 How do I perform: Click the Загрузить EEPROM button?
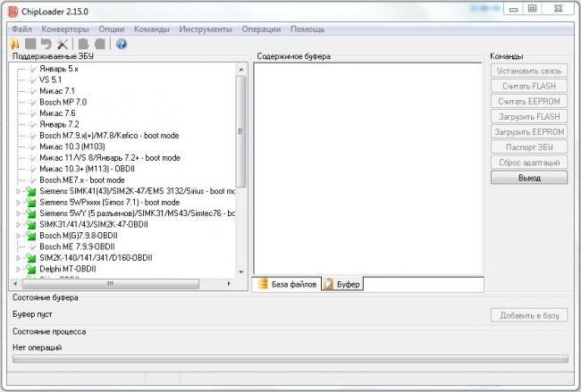point(529,132)
